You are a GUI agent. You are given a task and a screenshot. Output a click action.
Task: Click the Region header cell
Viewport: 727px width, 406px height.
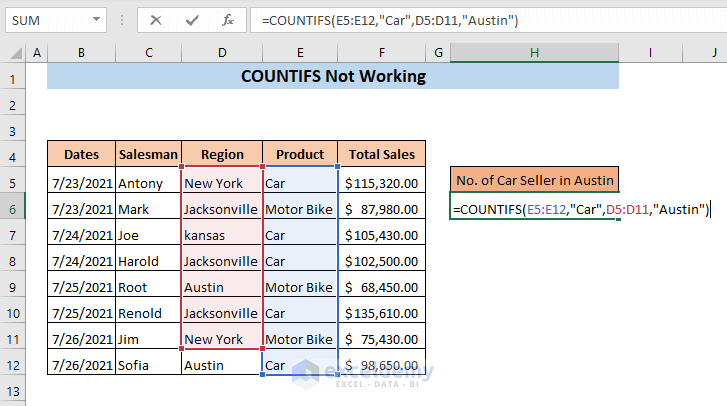[222, 154]
